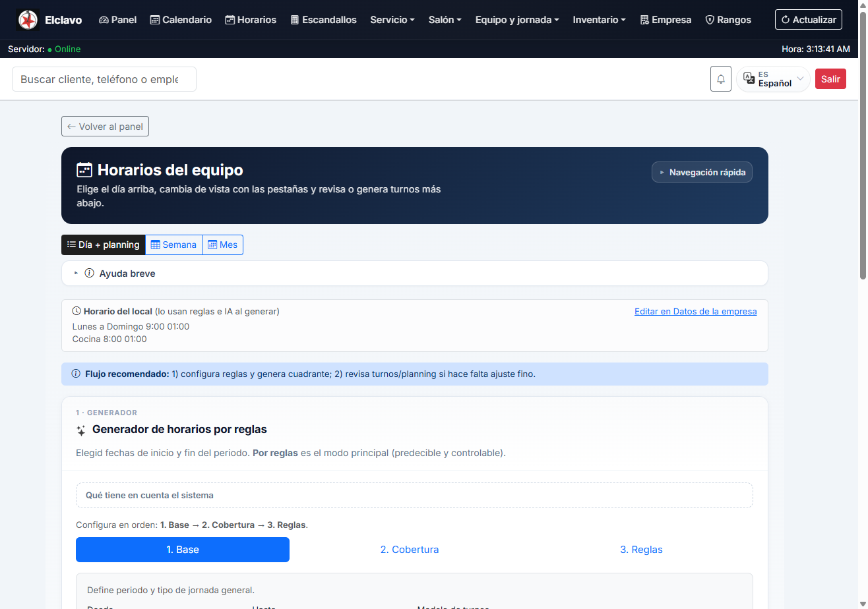Expand the Salón dropdown menu
Screen dimensions: 868x609
pos(445,20)
